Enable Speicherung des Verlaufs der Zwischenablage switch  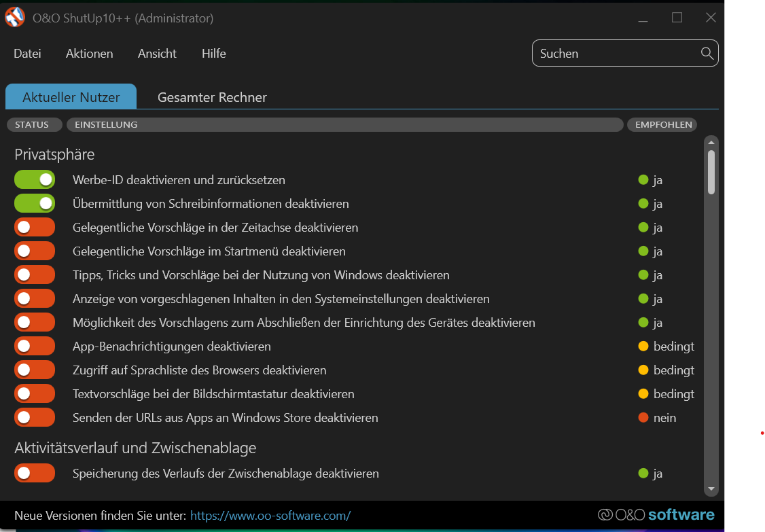point(35,474)
